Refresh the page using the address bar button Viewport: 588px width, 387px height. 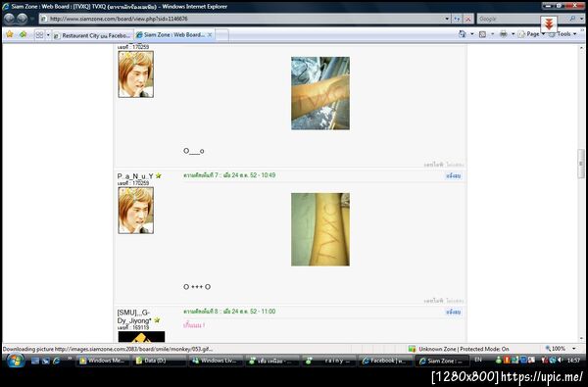(457, 19)
